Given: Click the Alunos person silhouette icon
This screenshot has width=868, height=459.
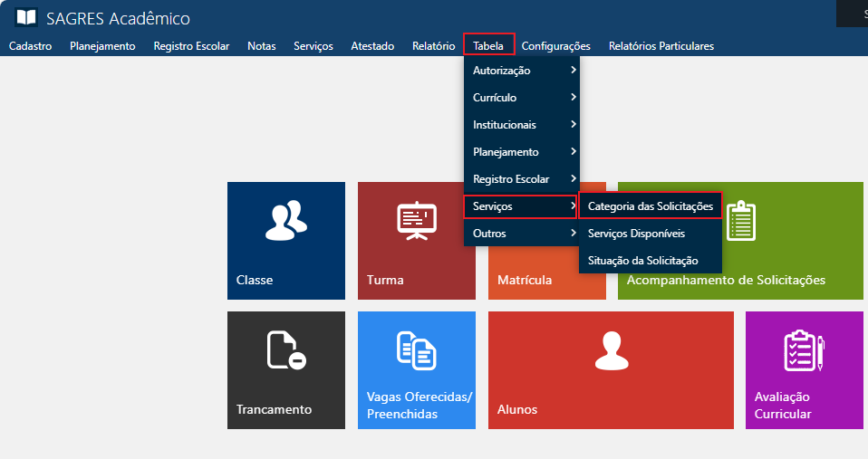Looking at the screenshot, I should click(610, 350).
